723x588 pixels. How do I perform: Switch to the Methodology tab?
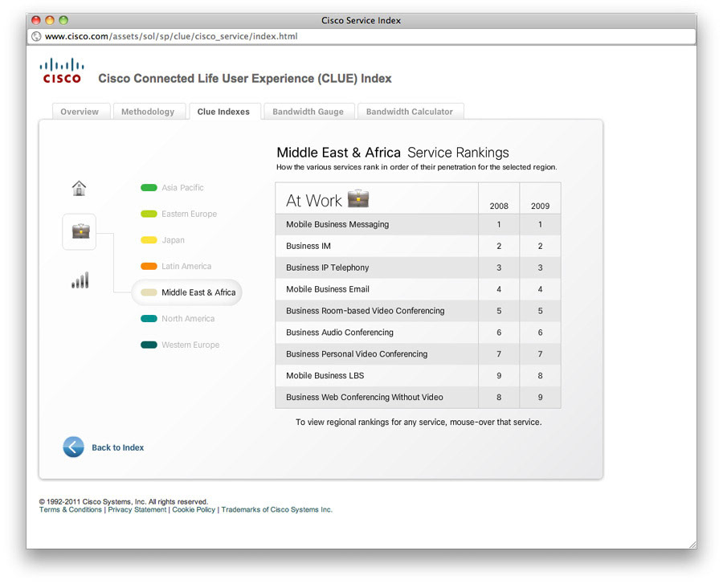pyautogui.click(x=148, y=112)
